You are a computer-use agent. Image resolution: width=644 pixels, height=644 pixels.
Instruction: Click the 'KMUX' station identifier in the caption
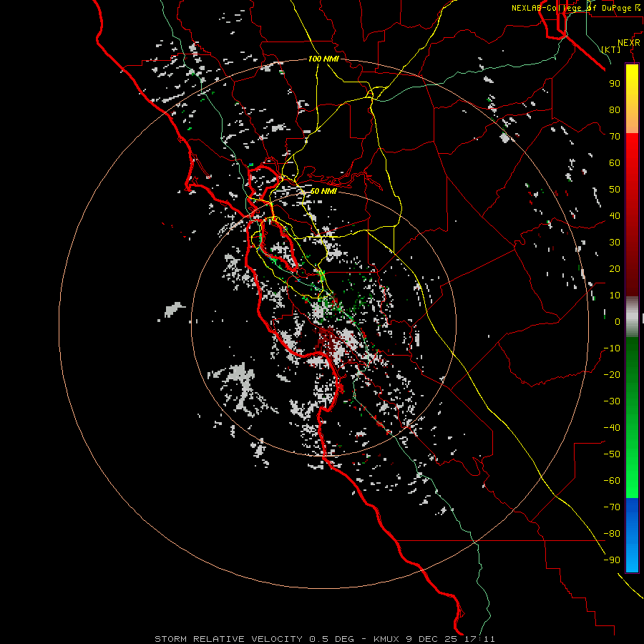click(387, 639)
